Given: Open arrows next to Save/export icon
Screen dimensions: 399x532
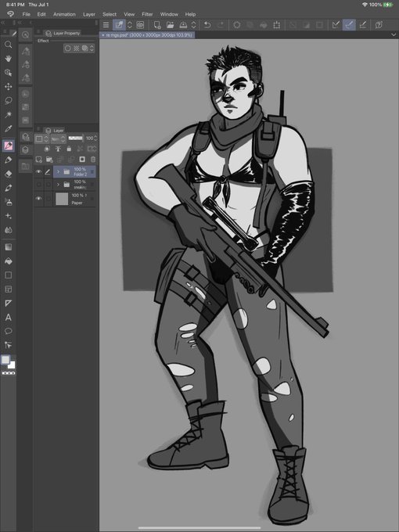Looking at the screenshot, I should click(x=193, y=25).
